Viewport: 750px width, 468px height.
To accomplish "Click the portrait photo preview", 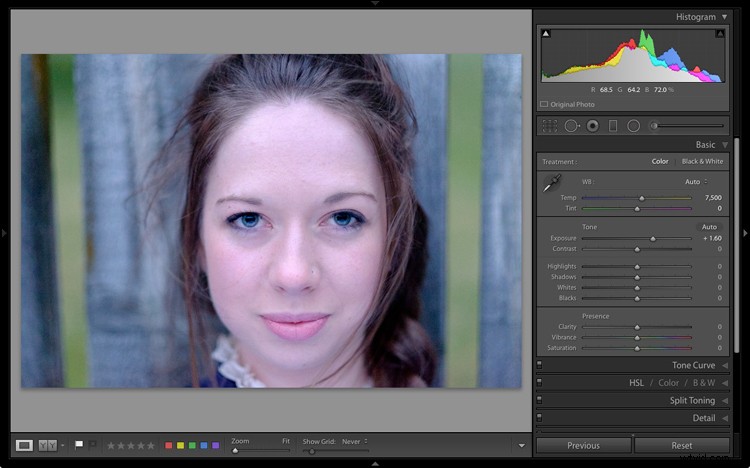I will click(271, 221).
